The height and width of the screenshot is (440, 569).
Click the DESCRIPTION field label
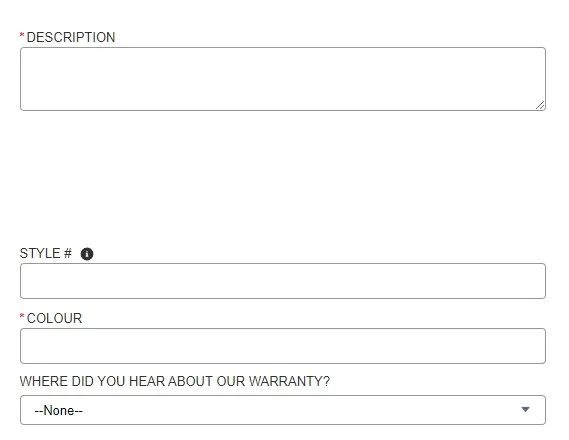[71, 37]
